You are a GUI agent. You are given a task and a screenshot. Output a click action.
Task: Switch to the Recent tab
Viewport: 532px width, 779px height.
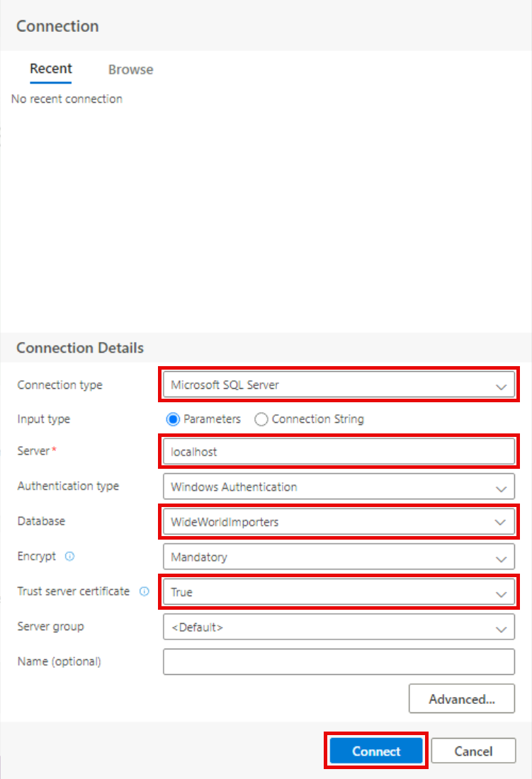tap(51, 69)
